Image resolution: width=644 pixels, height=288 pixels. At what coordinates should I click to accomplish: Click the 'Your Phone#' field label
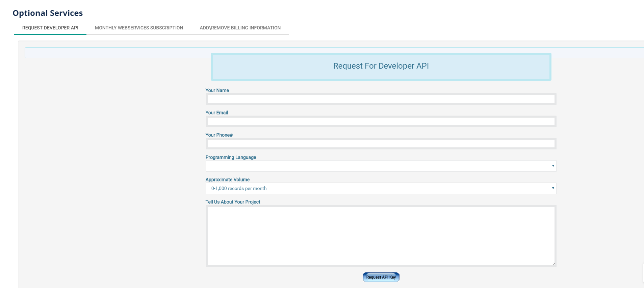coord(219,135)
